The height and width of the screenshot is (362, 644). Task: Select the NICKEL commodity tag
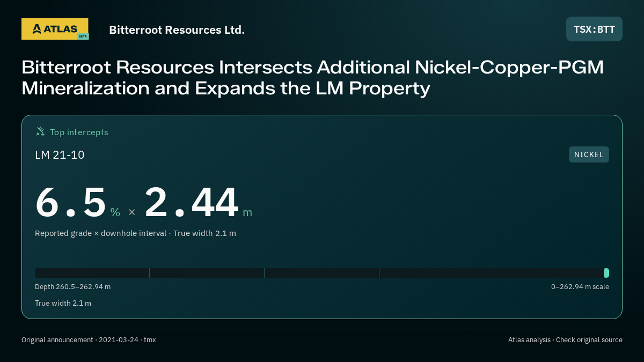tap(589, 154)
